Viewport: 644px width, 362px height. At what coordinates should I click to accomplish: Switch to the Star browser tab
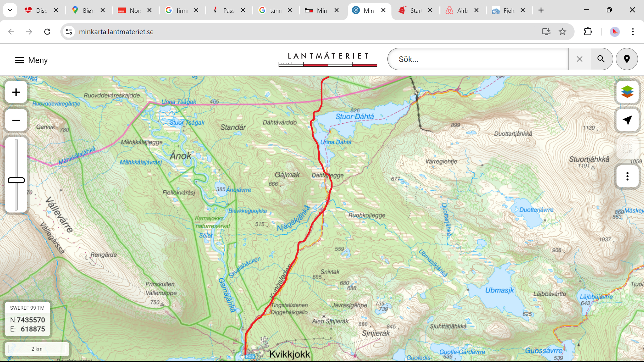tap(416, 10)
